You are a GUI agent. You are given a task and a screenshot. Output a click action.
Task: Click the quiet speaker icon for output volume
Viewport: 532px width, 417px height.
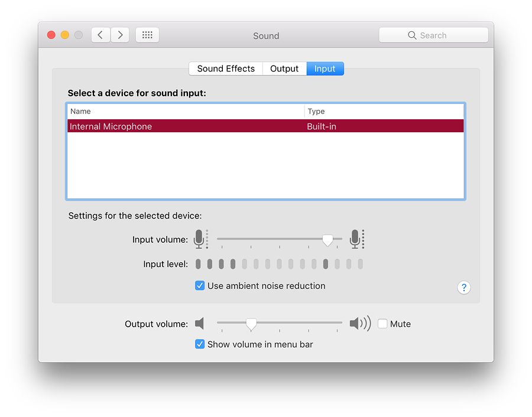pos(200,324)
